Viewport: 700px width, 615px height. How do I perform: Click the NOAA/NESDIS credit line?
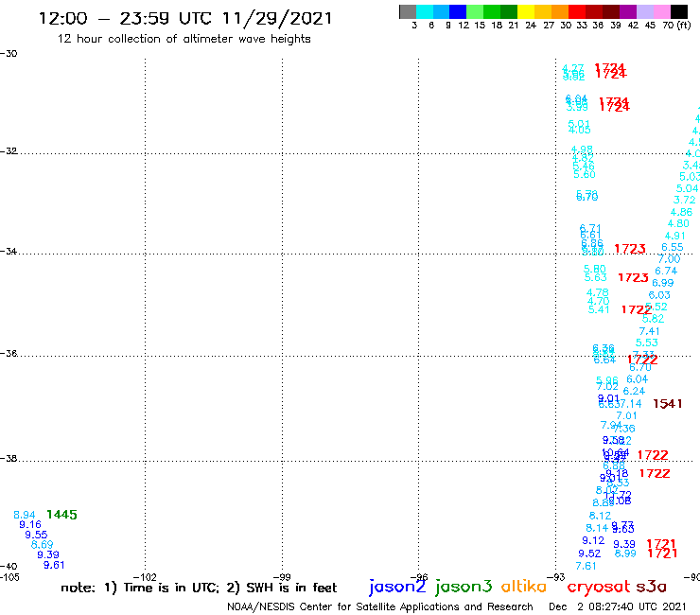coord(380,606)
